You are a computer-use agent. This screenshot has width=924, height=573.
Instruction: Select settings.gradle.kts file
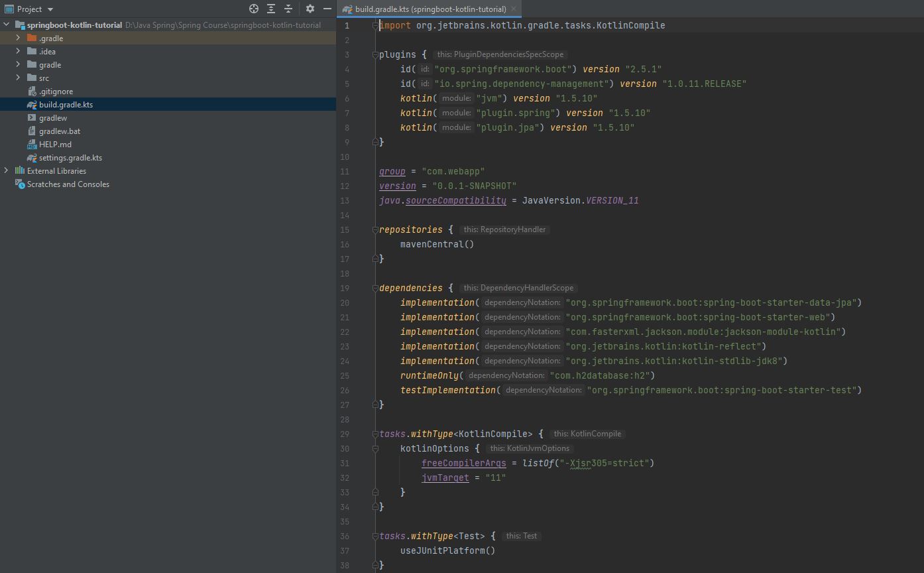[x=70, y=158]
